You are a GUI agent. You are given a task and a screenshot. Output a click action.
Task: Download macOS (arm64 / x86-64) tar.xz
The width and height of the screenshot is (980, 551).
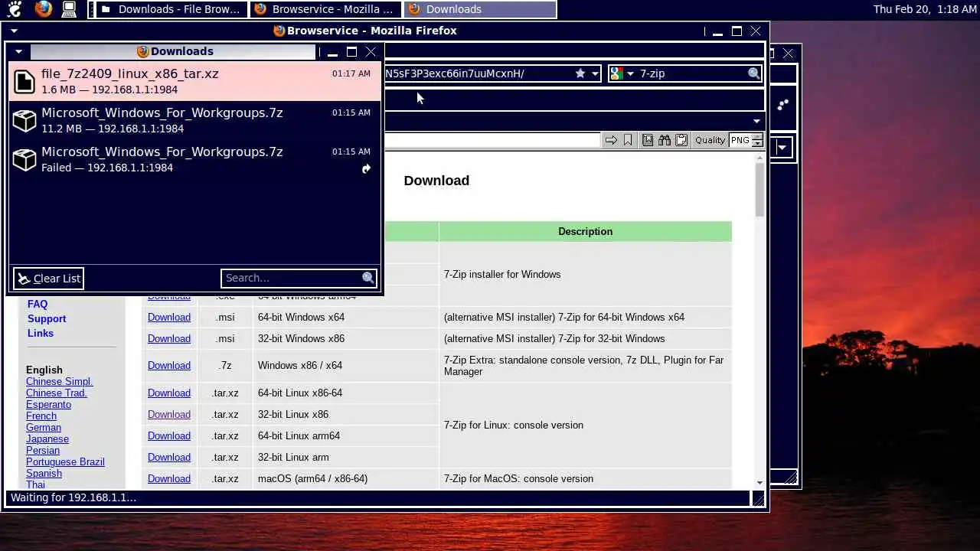coord(169,478)
